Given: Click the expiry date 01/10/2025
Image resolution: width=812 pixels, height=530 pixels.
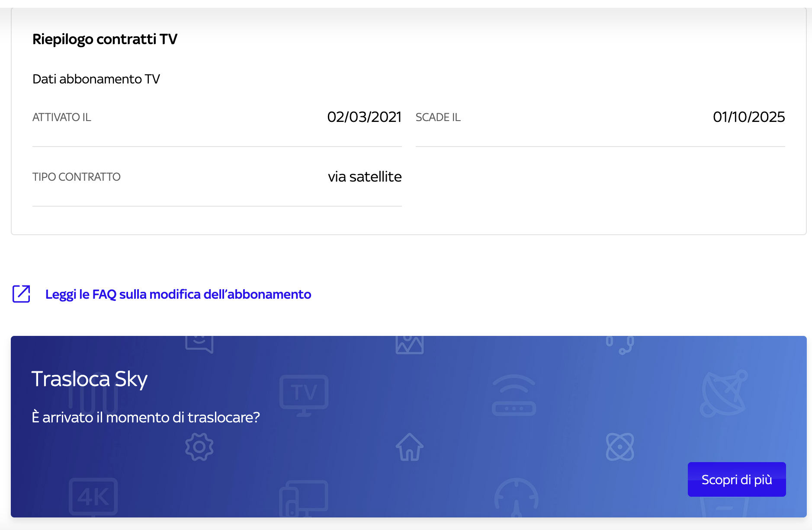Looking at the screenshot, I should coord(749,117).
